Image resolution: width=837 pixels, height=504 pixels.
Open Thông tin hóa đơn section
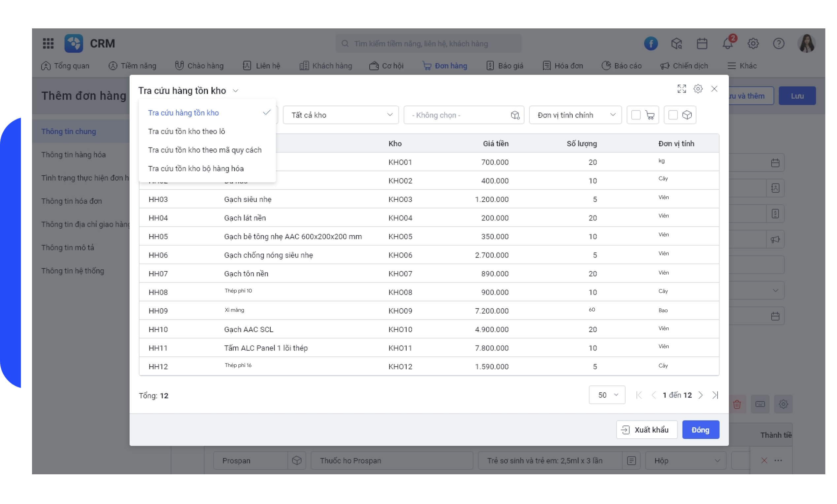pos(71,201)
